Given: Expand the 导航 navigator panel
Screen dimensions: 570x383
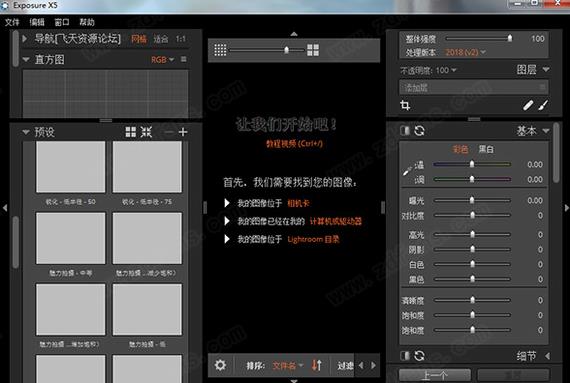Looking at the screenshot, I should pyautogui.click(x=25, y=39).
